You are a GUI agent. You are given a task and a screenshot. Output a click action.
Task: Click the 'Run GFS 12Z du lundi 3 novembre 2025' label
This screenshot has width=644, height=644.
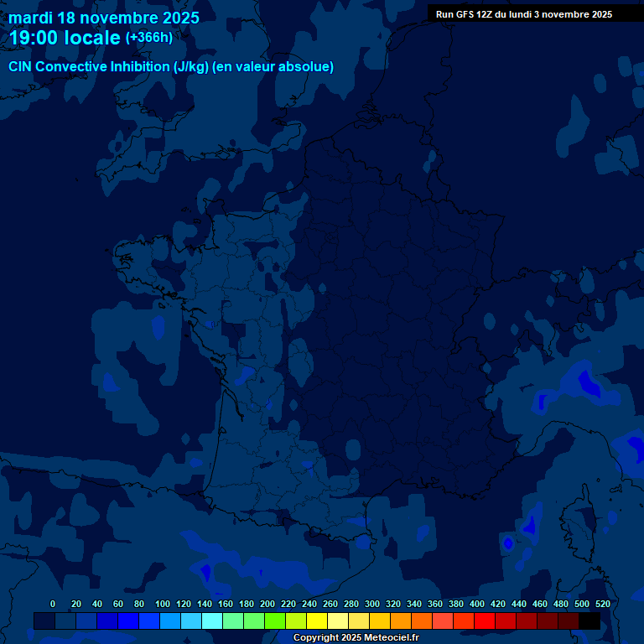(523, 14)
